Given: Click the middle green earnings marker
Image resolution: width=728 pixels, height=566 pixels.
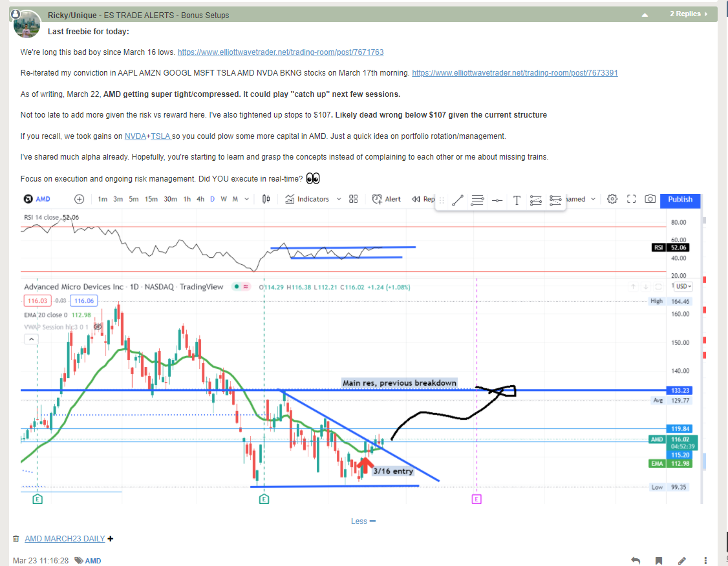Looking at the screenshot, I should click(x=264, y=499).
